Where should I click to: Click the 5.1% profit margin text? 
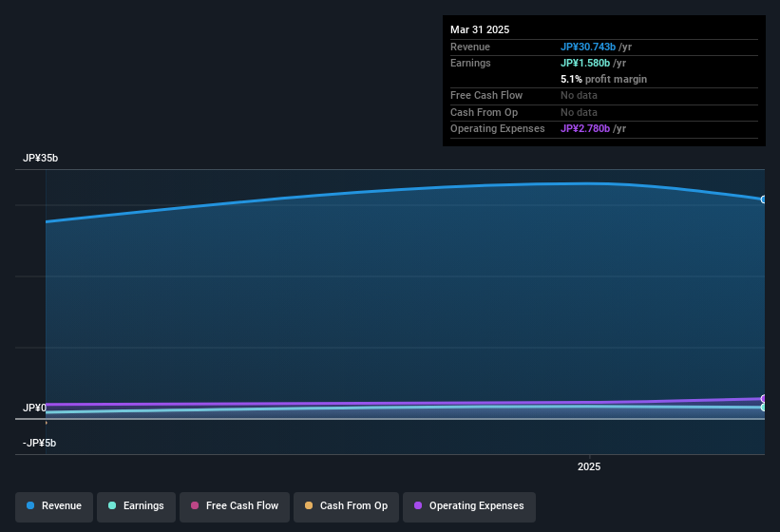point(603,79)
